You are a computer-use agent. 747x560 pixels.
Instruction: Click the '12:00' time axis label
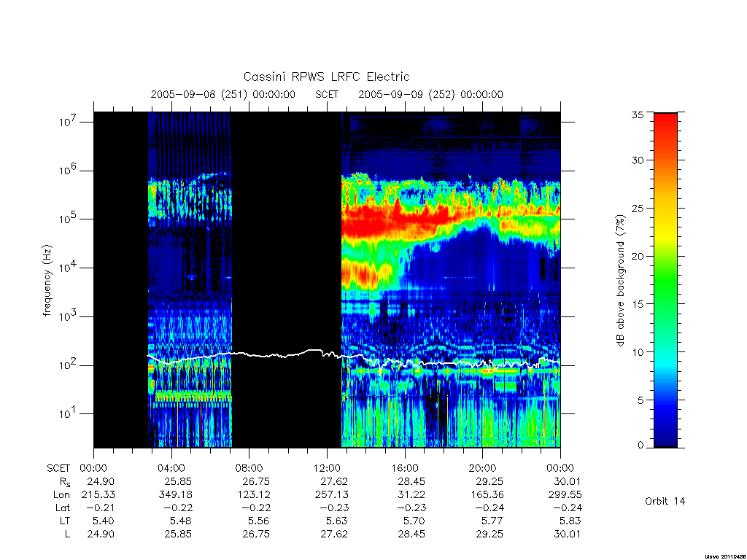(327, 468)
